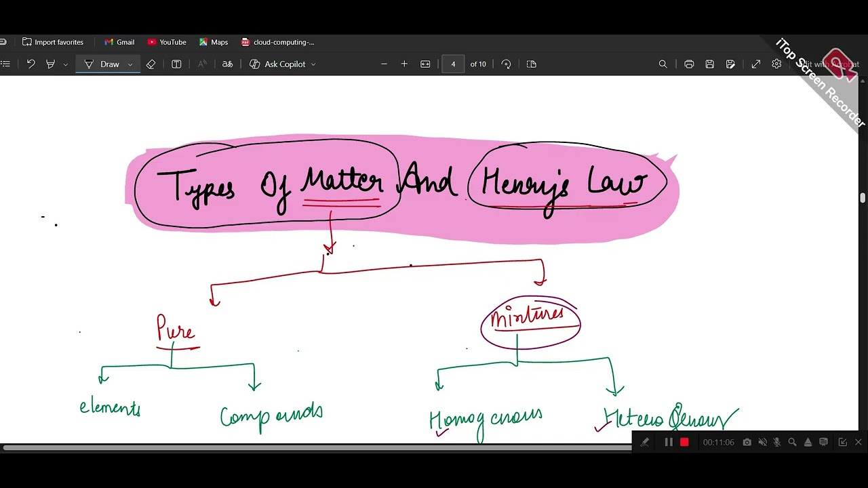868x488 pixels.
Task: Open the Draw pen options dropdown
Action: pyautogui.click(x=130, y=64)
